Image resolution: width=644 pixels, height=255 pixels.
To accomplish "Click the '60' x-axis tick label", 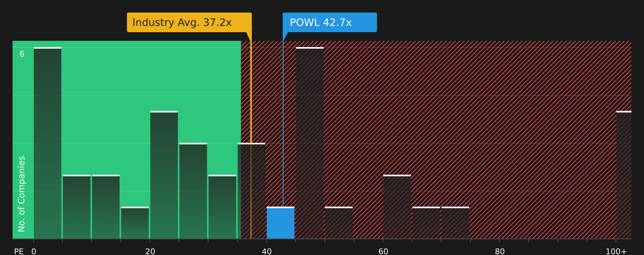I will 383,251.
